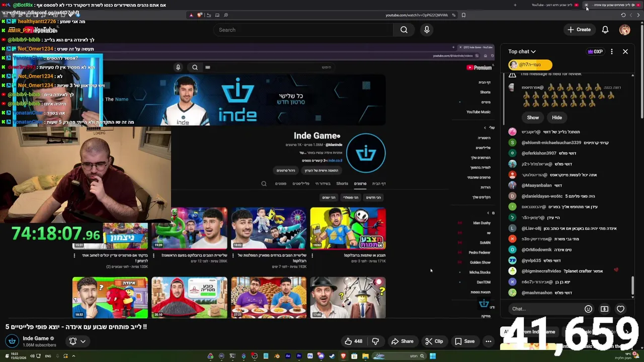Open the account avatar menu

pos(624,30)
